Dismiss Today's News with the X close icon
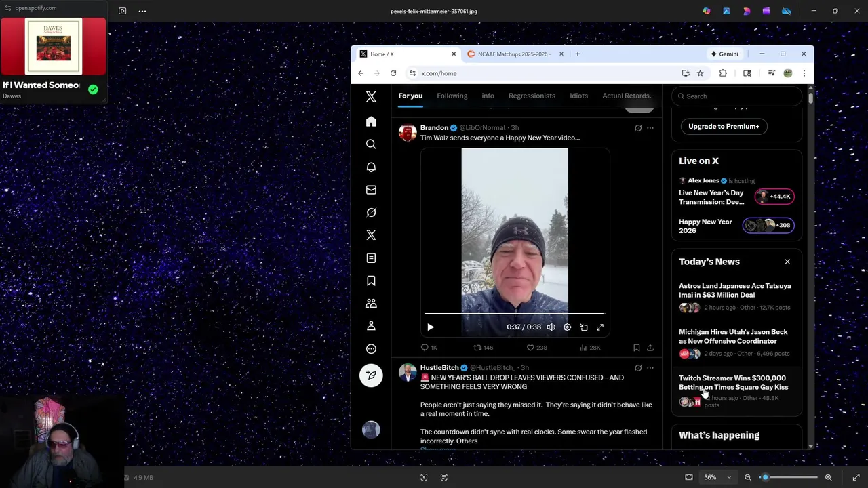Image resolution: width=868 pixels, height=488 pixels. 787,262
